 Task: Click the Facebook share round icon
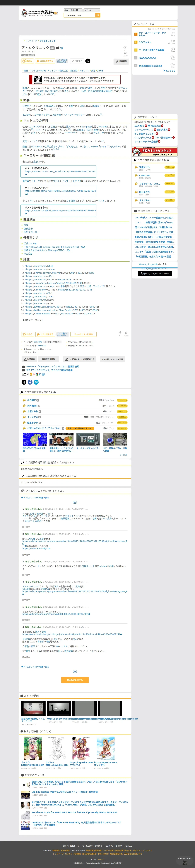pos(30,382)
